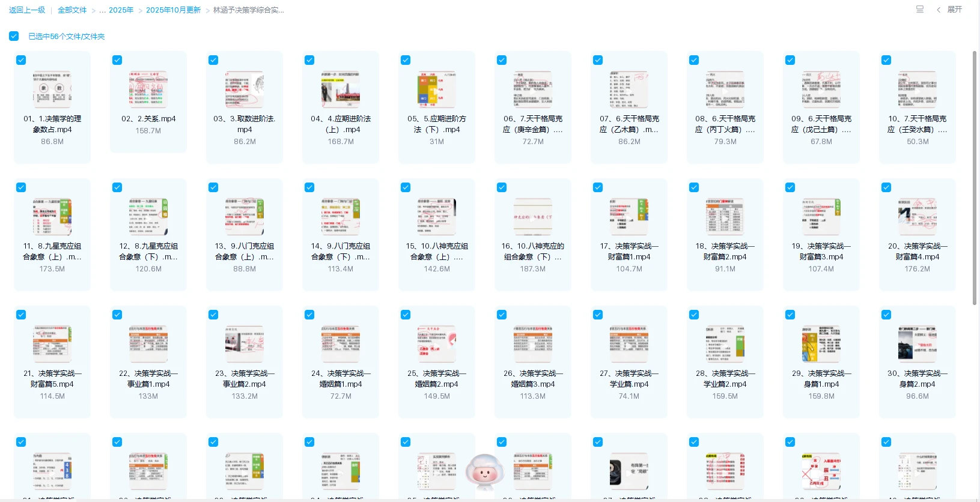The image size is (980, 502).
Task: Open 全部文件 breadcrumb
Action: [x=72, y=10]
